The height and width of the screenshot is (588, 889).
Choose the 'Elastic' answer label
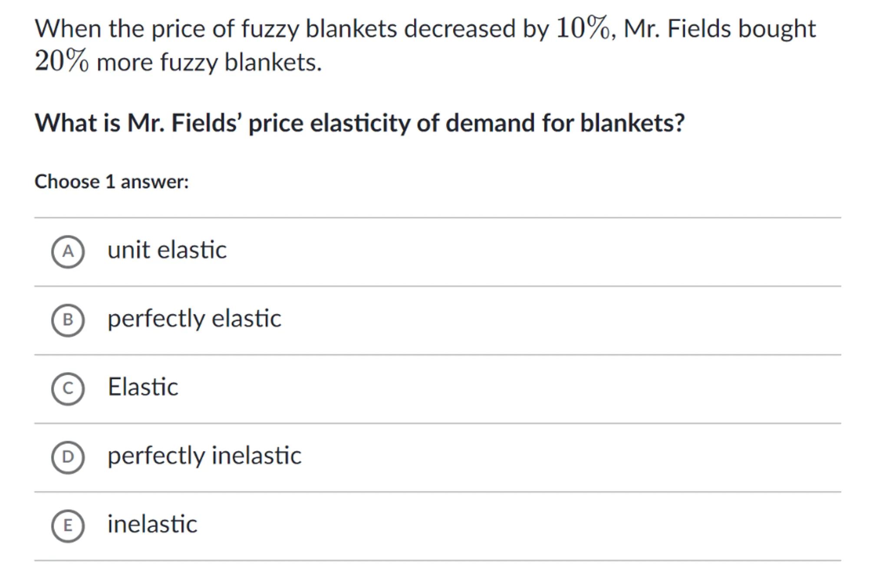pos(143,387)
